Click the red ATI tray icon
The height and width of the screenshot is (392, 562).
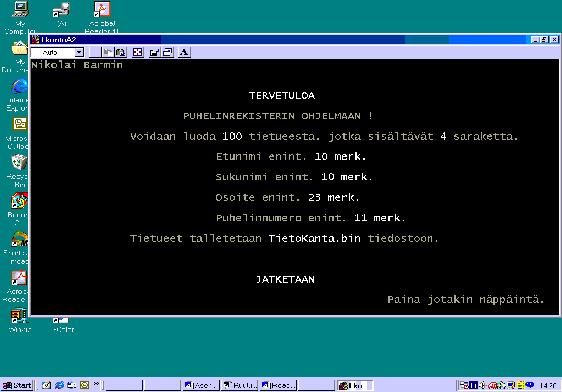point(493,386)
